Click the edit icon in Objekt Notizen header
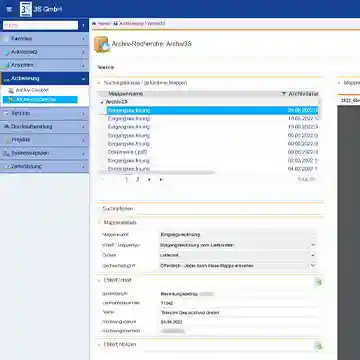360x360 pixels. click(x=318, y=346)
